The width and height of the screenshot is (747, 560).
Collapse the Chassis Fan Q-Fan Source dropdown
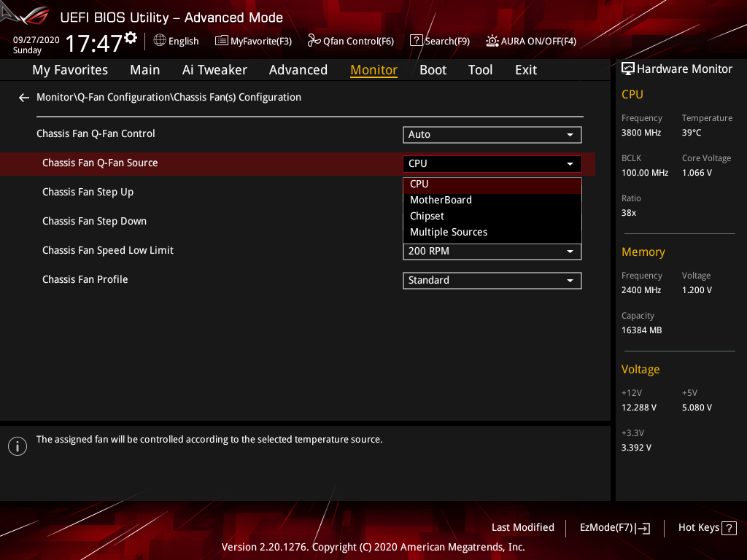492,164
